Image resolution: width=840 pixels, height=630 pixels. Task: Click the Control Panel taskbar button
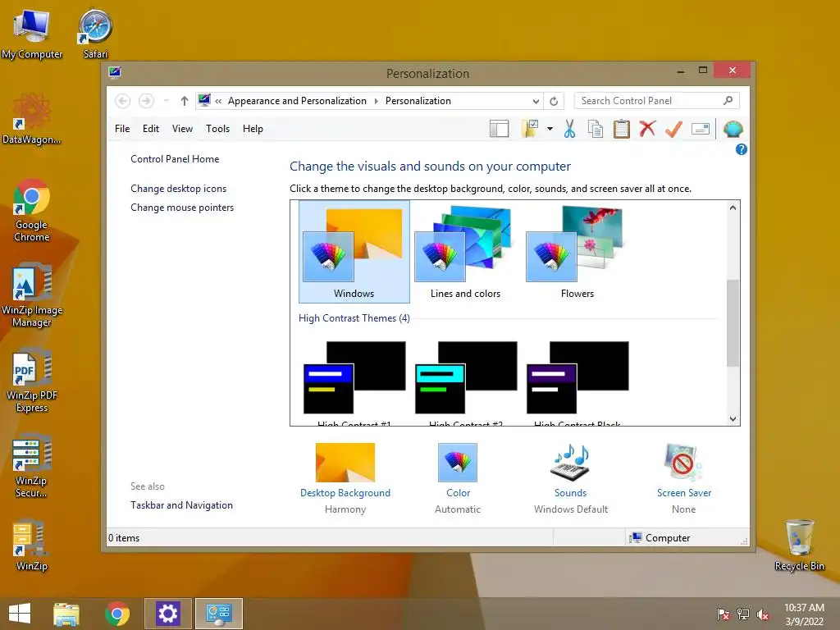[x=218, y=614]
